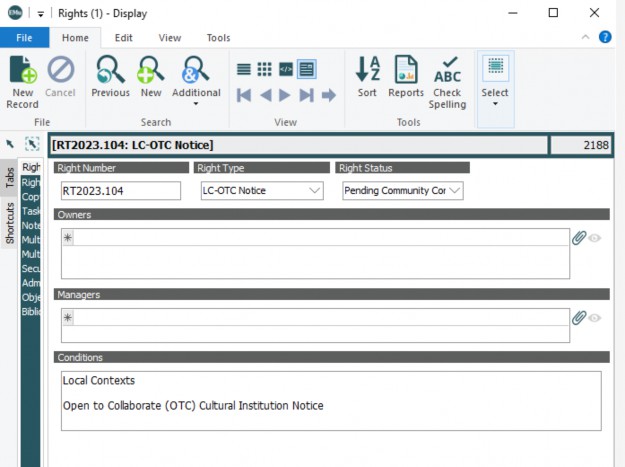The width and height of the screenshot is (625, 467).
Task: Go to the first record
Action: (x=244, y=95)
